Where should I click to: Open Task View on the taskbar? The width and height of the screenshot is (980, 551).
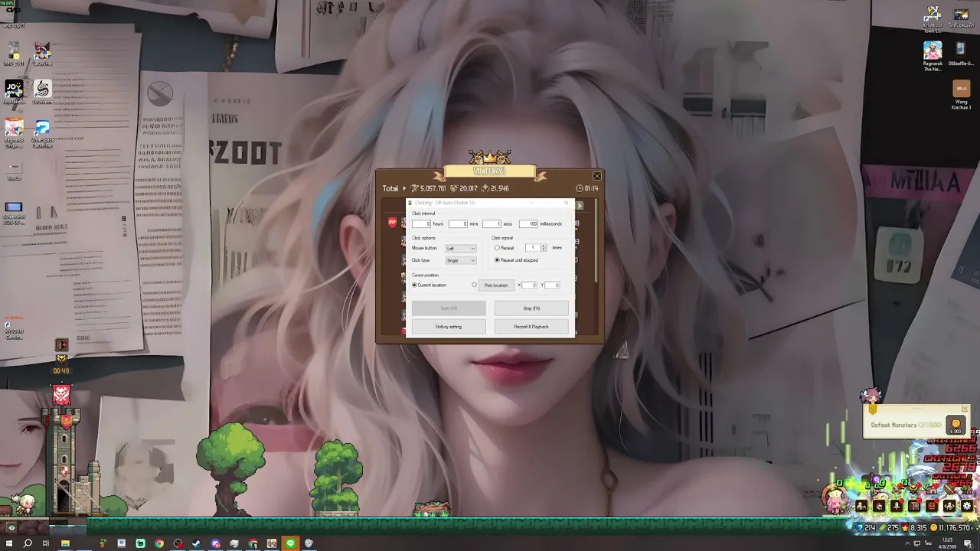(46, 543)
